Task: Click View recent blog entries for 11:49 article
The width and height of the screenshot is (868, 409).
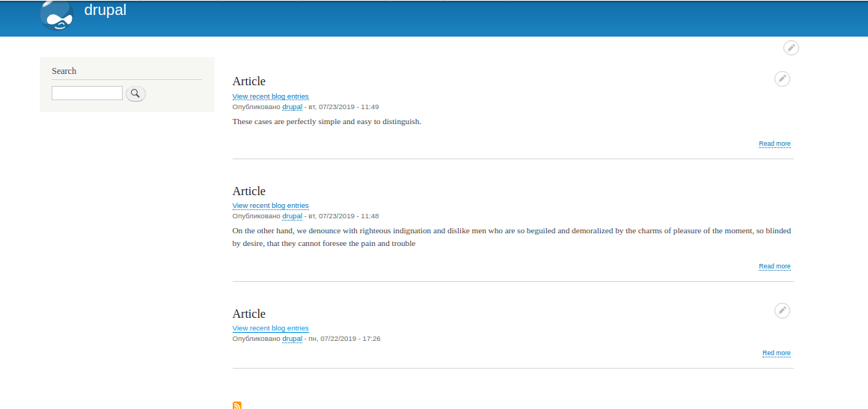Action: (271, 96)
